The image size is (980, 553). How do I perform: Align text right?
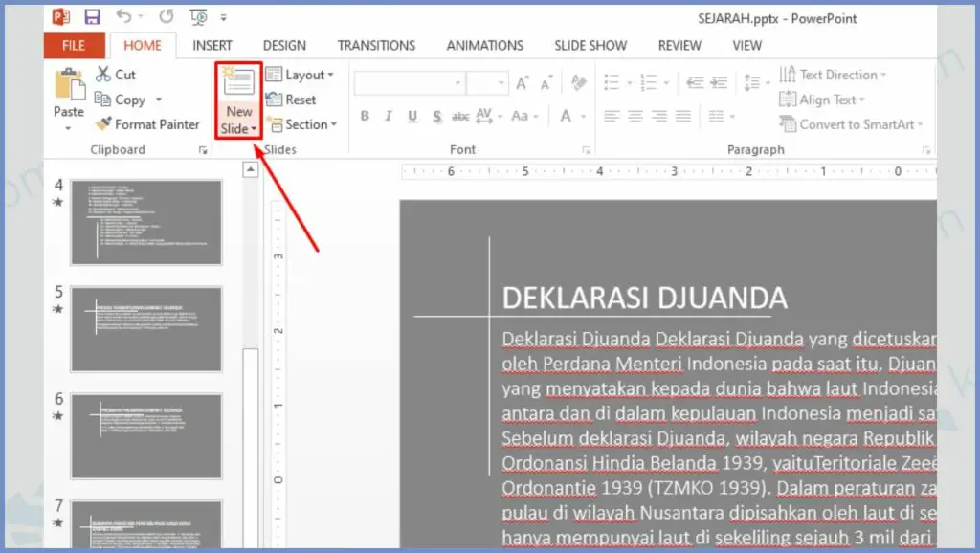click(659, 116)
